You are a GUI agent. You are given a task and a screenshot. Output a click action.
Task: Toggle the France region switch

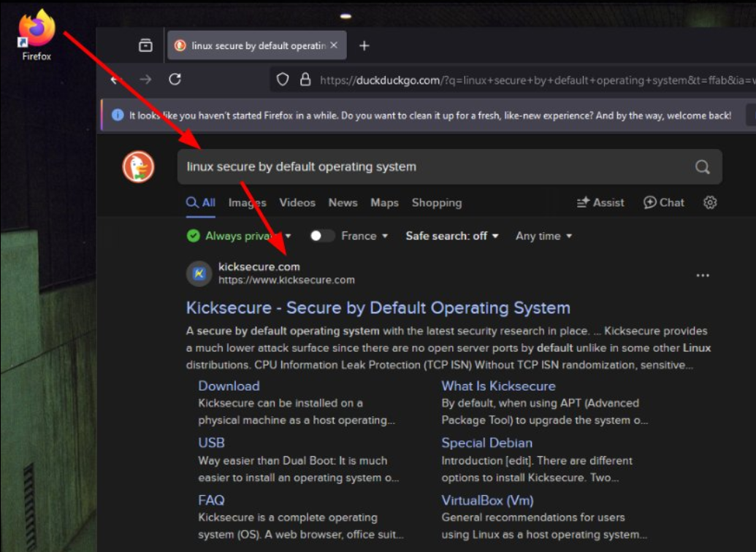point(322,236)
